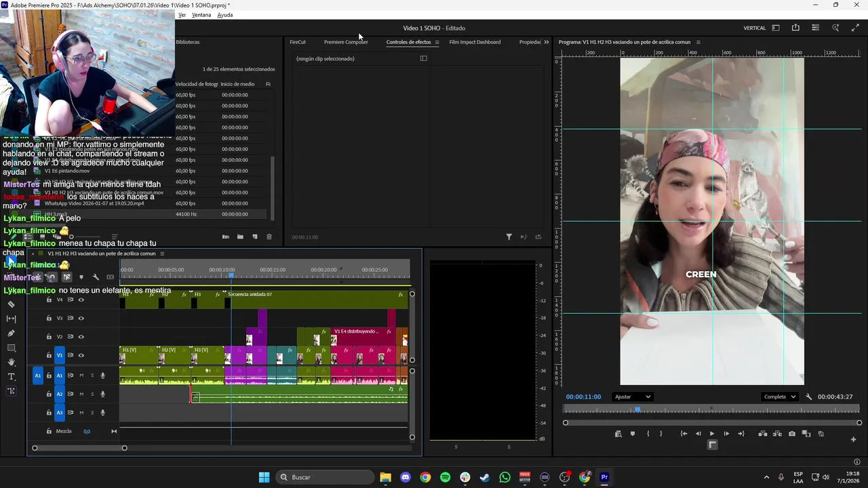Open the Program monitor panel menu
The height and width of the screenshot is (488, 868).
tap(698, 42)
